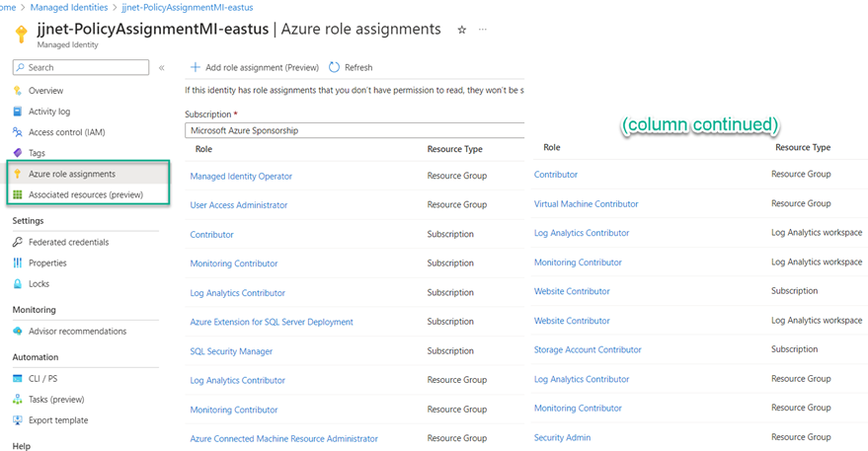Click the Refresh icon in toolbar
868x451 pixels.
click(x=335, y=67)
